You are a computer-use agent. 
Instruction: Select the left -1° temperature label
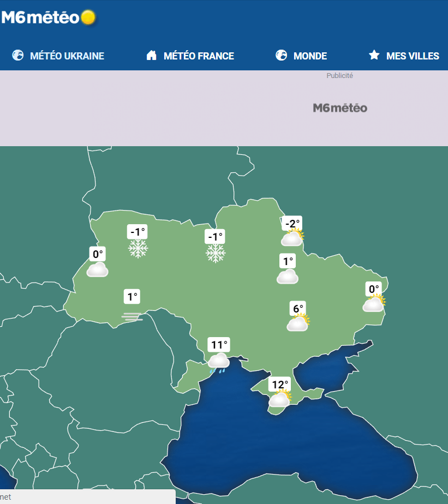coord(138,232)
